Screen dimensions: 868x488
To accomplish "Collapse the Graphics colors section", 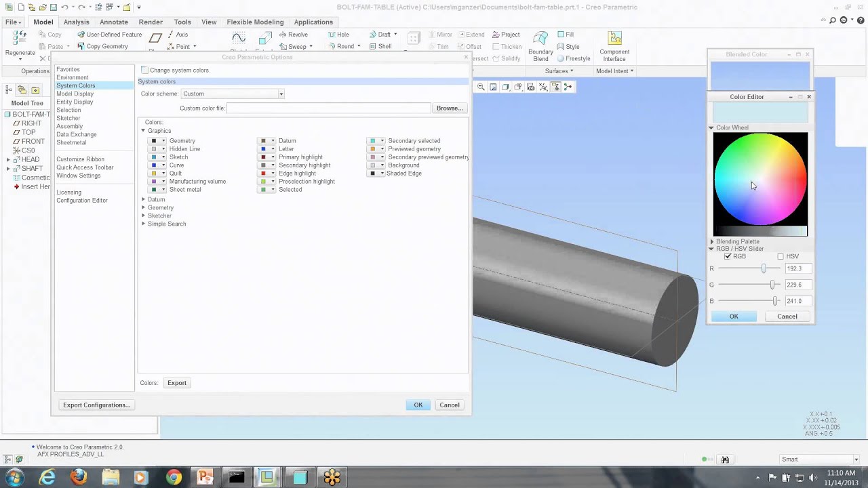I will (x=143, y=131).
